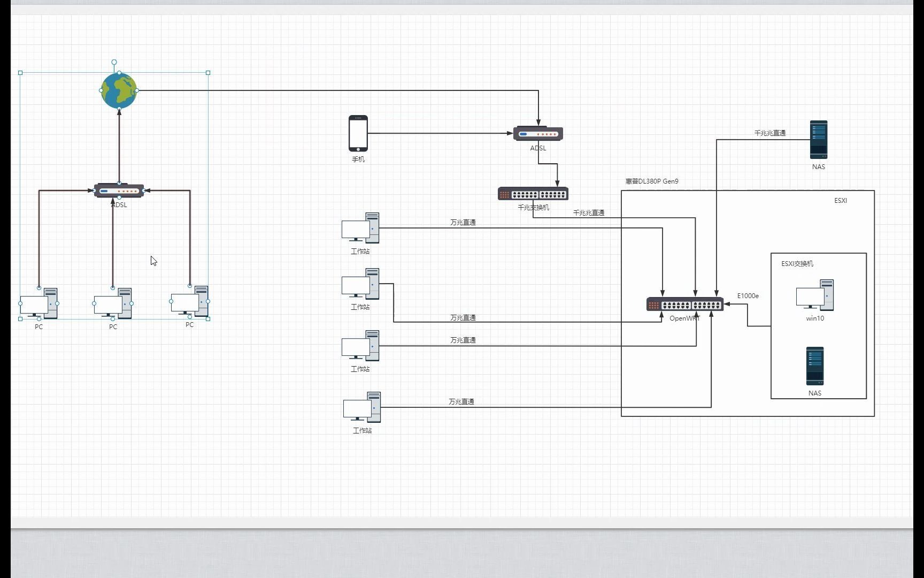Click the PC label under the middle computer

pyautogui.click(x=113, y=327)
